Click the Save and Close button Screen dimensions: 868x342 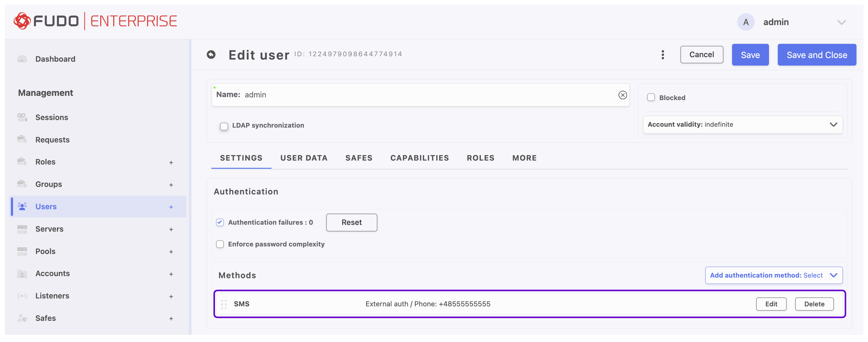pos(817,55)
